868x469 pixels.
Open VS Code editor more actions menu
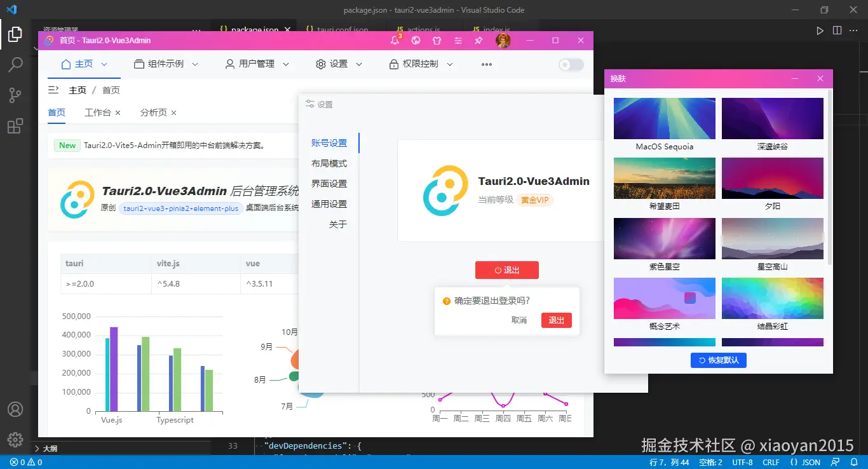click(855, 30)
